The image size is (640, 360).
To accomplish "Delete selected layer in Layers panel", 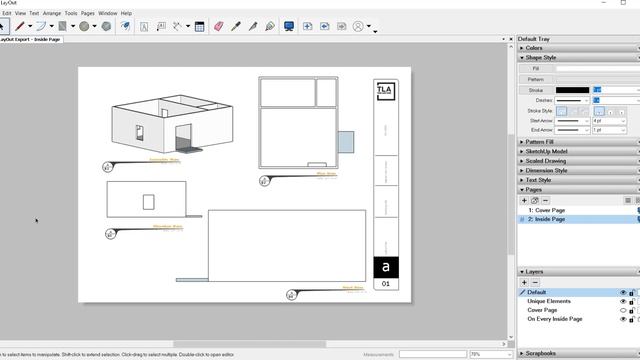I will [535, 282].
